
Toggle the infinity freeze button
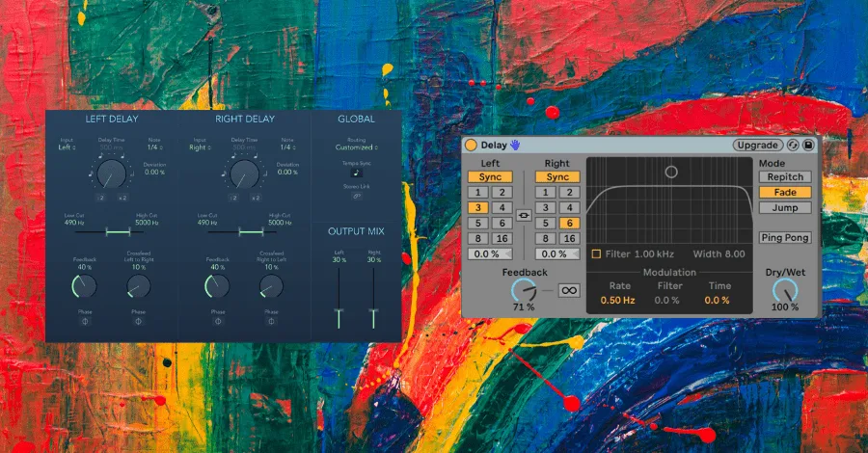tap(568, 290)
